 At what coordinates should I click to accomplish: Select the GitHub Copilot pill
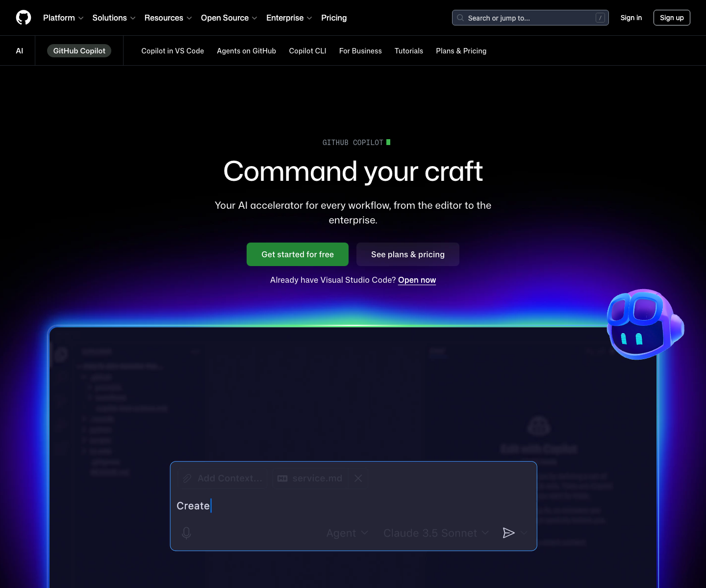(x=79, y=51)
